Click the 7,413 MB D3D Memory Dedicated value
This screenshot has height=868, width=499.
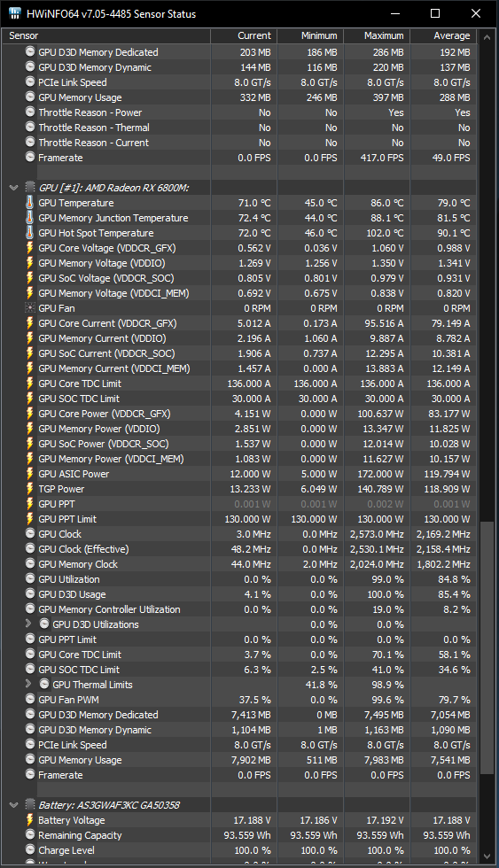[x=251, y=715]
